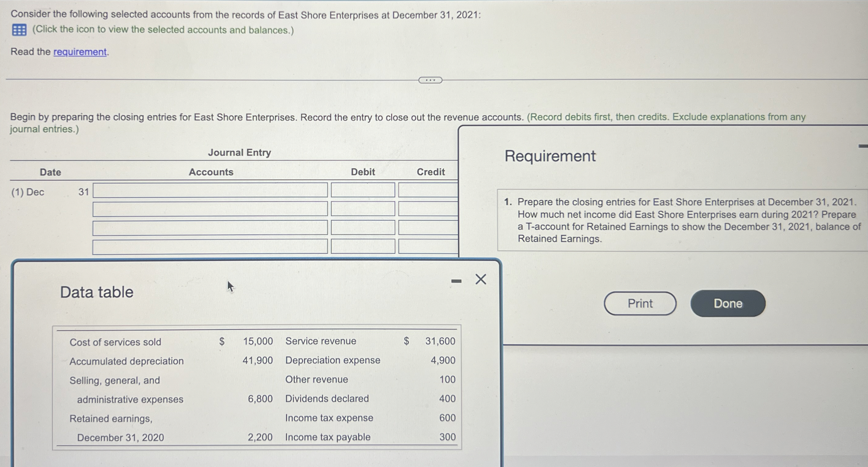Click 'Service revenue' label in data table
This screenshot has height=467, width=868.
321,341
